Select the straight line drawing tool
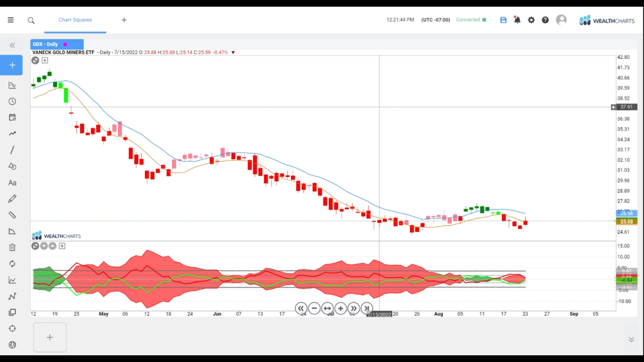 [x=12, y=150]
